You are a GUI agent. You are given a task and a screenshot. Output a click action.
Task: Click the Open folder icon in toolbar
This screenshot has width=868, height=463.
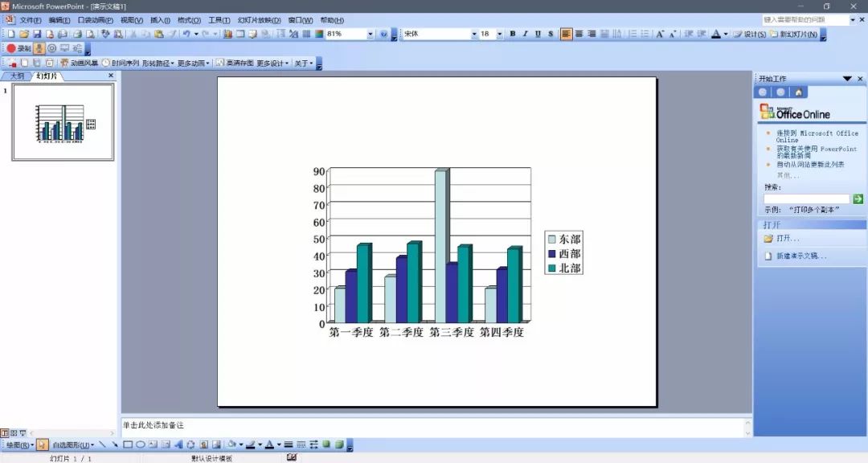coord(24,34)
